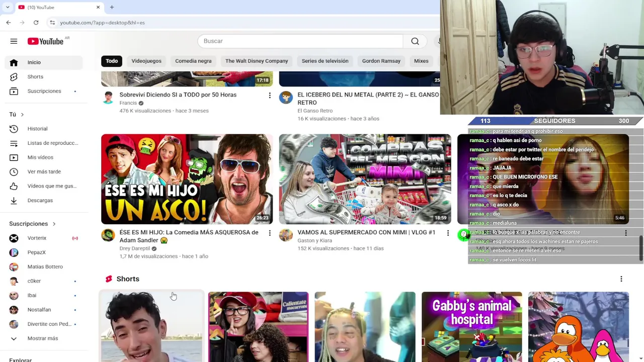Open title Sobreviví Diciendo SI a TODO
This screenshot has height=362, width=644.
[x=178, y=95]
